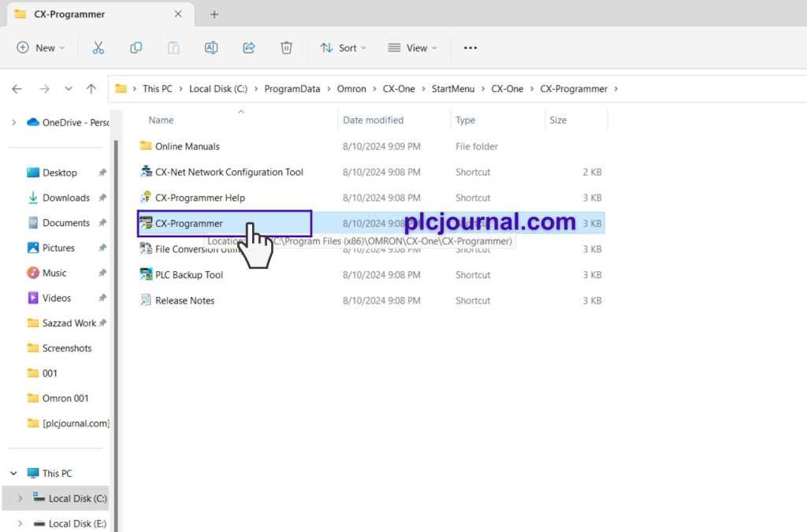
Task: Open the View dropdown menu
Action: point(412,48)
